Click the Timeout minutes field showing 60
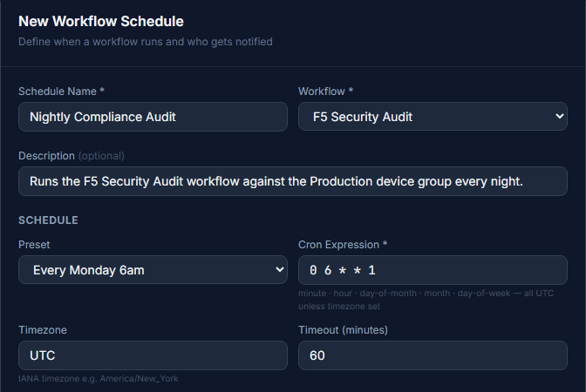Image resolution: width=586 pixels, height=392 pixels. pyautogui.click(x=433, y=355)
